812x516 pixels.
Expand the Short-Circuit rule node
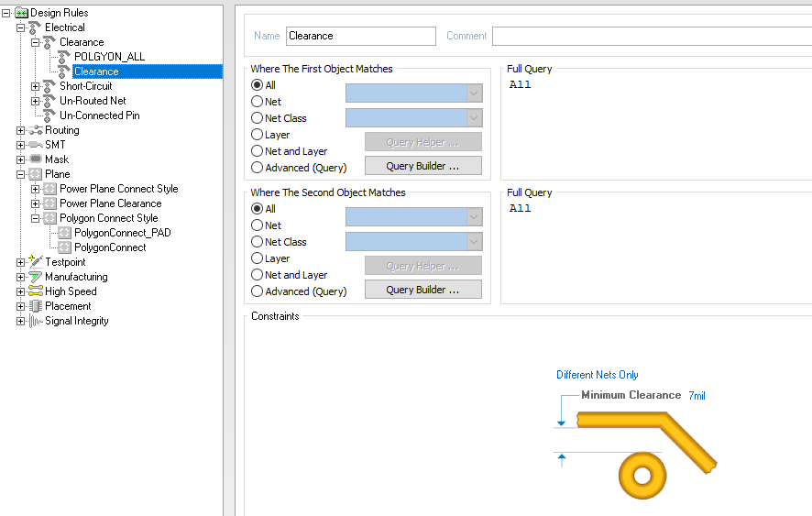point(36,86)
